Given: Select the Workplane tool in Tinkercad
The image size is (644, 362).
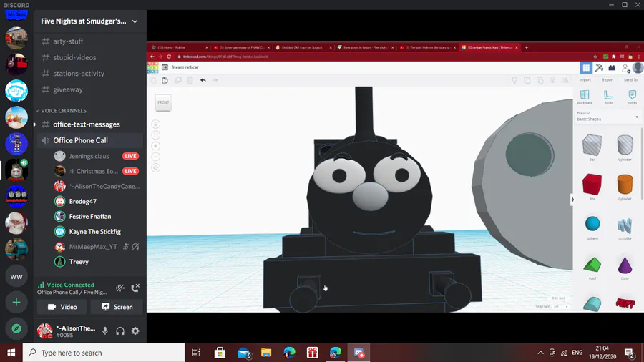Looking at the screenshot, I should coord(585,97).
